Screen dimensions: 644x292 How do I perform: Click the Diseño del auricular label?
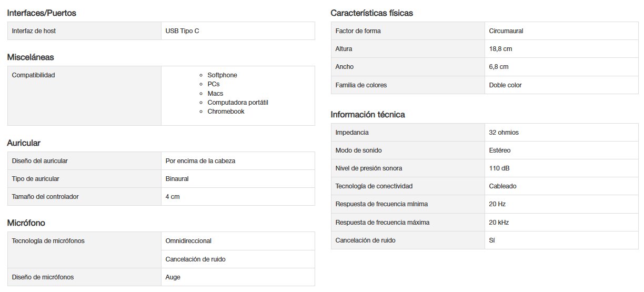pos(40,161)
